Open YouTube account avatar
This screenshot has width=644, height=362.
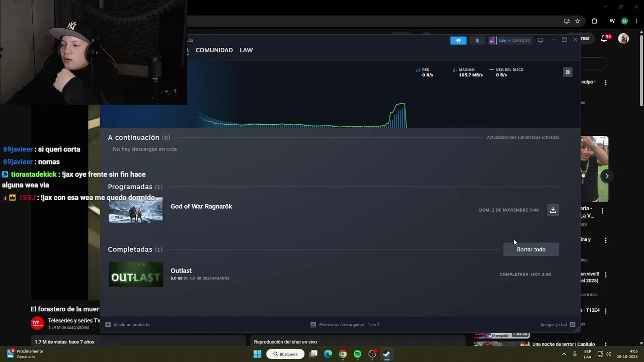pos(623,39)
